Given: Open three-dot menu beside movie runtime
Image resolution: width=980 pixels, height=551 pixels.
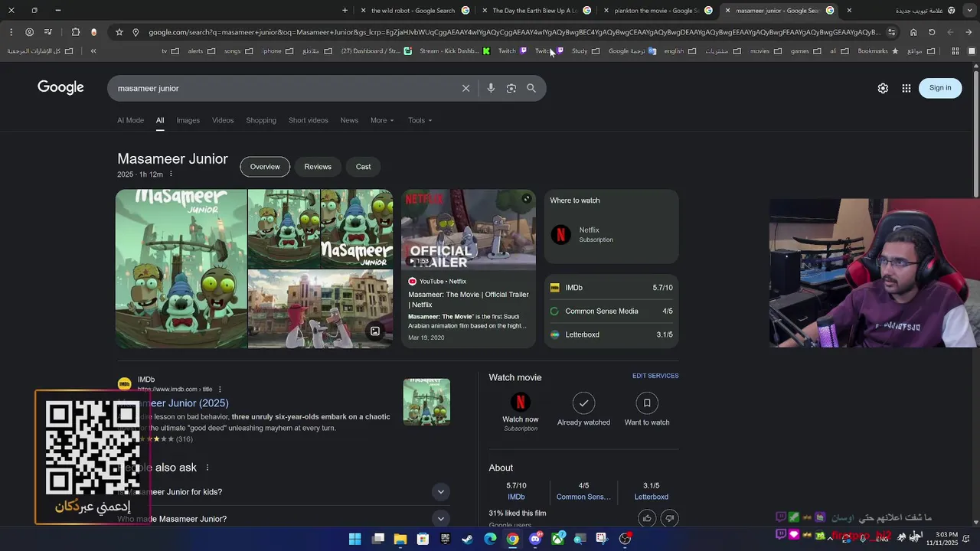Looking at the screenshot, I should [171, 174].
